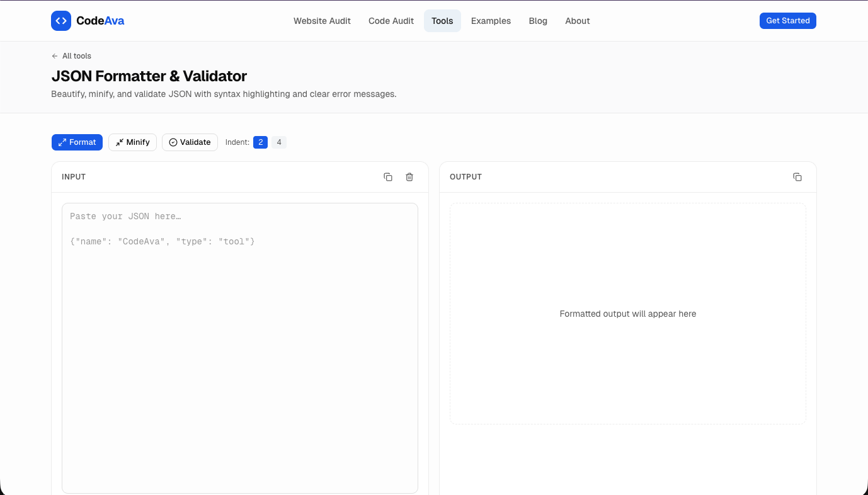Screen dimensions: 868x495
Task: Click the minify arrows icon on Minify
Action: point(119,142)
